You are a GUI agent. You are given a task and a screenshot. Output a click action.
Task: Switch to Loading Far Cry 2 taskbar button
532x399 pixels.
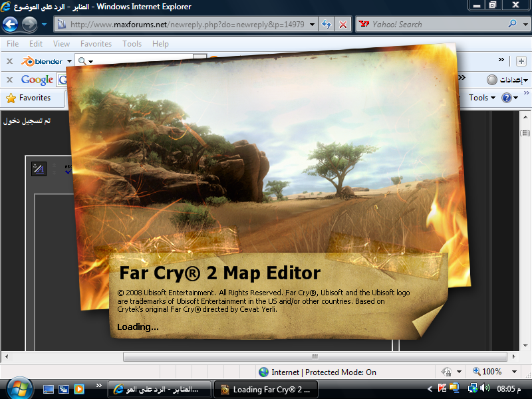(267, 389)
